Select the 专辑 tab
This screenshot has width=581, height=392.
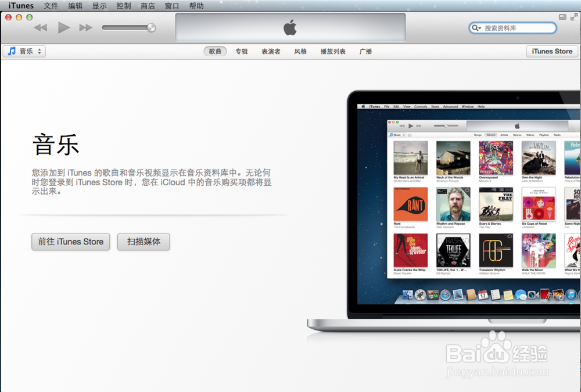coord(242,52)
